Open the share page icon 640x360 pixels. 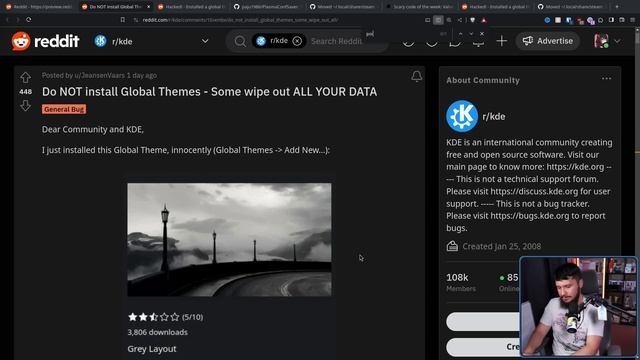tap(460, 20)
